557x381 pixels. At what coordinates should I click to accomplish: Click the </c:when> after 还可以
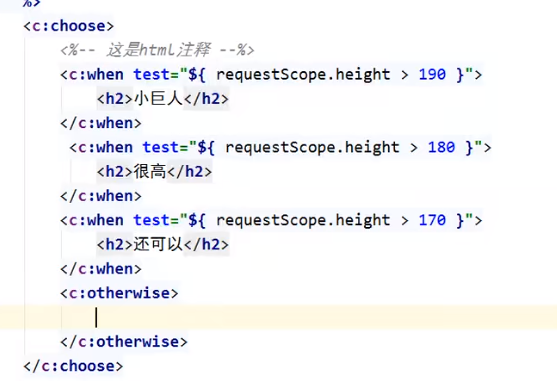click(x=101, y=269)
